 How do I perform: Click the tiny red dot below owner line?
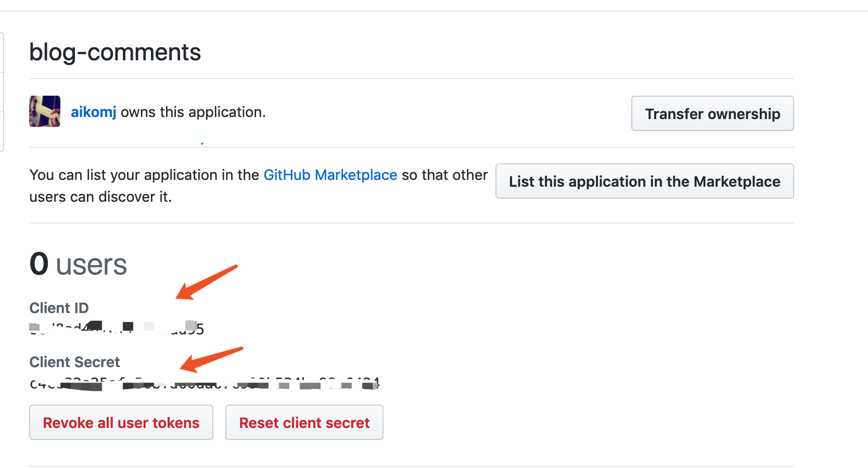tap(202, 144)
